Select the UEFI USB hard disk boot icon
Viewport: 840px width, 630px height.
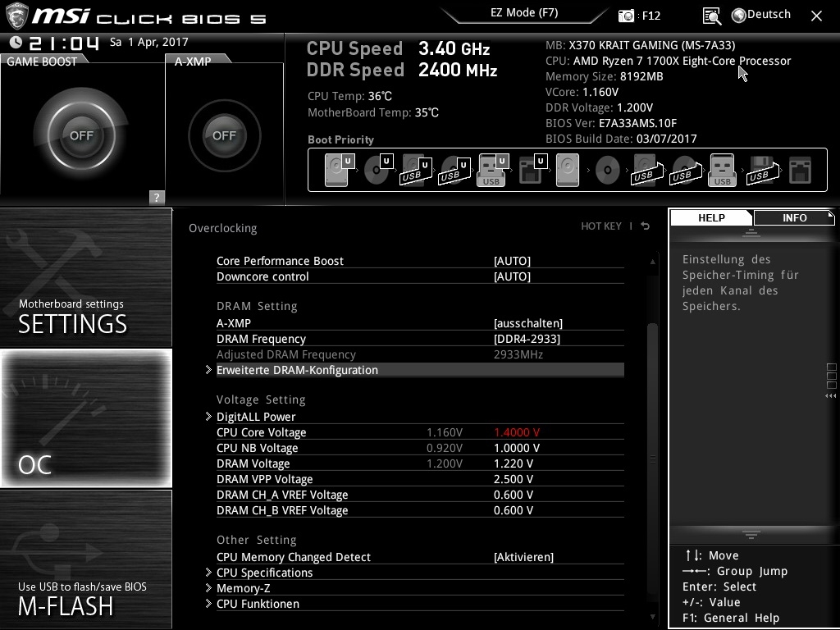(x=416, y=171)
